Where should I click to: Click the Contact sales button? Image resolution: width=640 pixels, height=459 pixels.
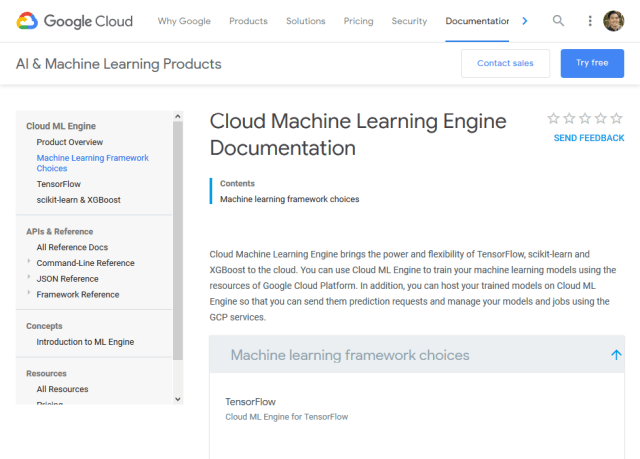click(505, 63)
